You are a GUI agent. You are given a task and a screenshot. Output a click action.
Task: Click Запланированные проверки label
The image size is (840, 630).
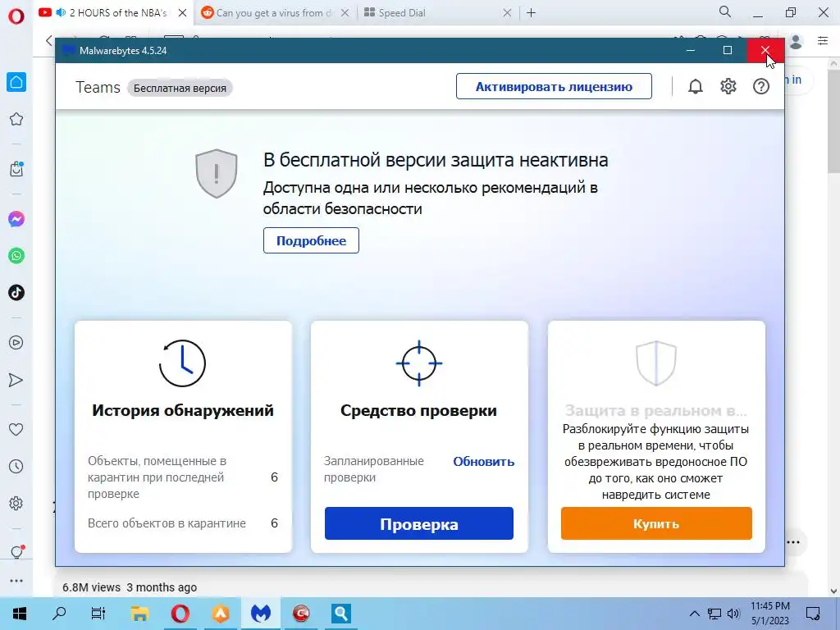[373, 468]
